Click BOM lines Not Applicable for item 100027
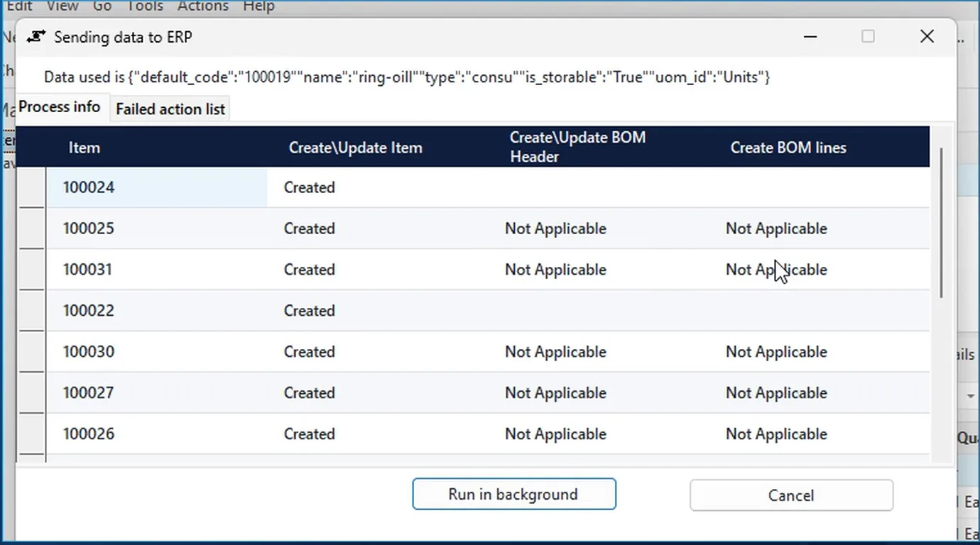The width and height of the screenshot is (980, 545). coord(776,393)
